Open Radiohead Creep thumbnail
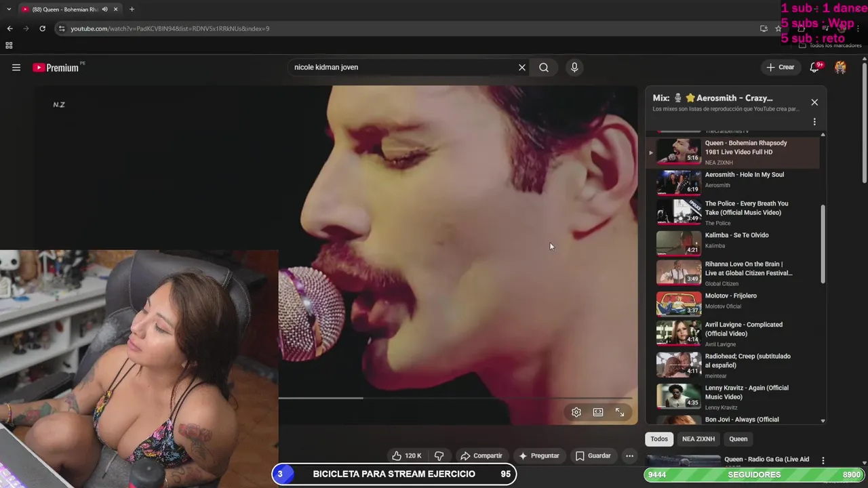 pyautogui.click(x=679, y=364)
